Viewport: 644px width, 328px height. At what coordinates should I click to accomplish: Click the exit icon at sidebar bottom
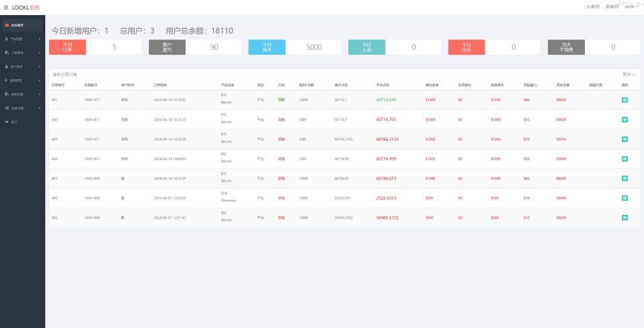click(13, 122)
